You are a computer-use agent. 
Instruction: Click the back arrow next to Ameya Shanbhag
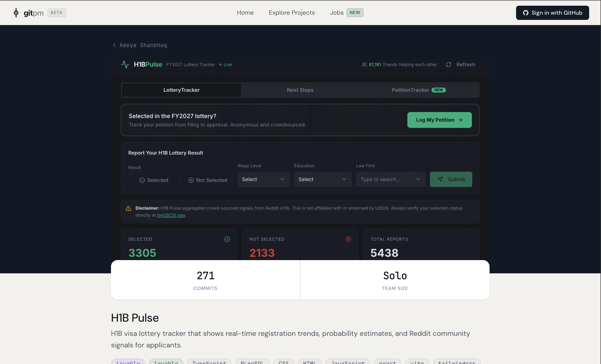114,45
